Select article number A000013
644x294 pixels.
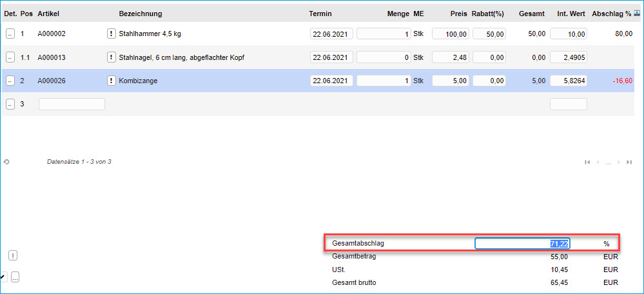pyautogui.click(x=52, y=58)
